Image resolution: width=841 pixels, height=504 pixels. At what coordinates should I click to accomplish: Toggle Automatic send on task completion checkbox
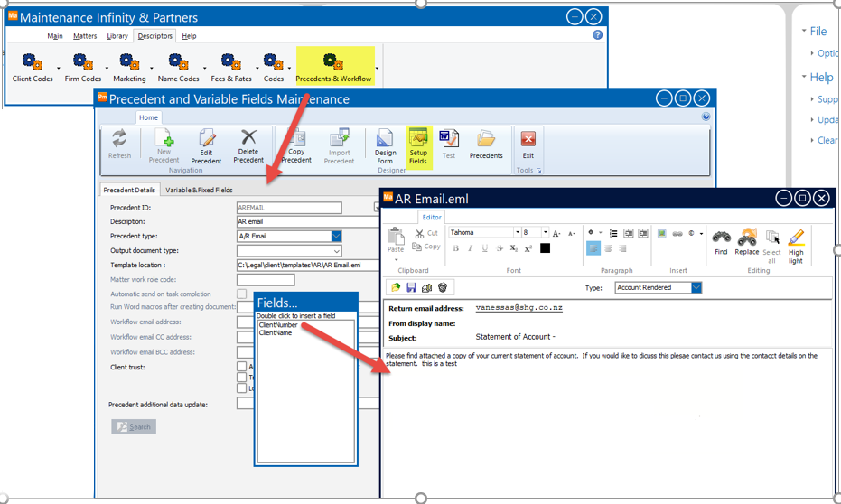pyautogui.click(x=242, y=294)
